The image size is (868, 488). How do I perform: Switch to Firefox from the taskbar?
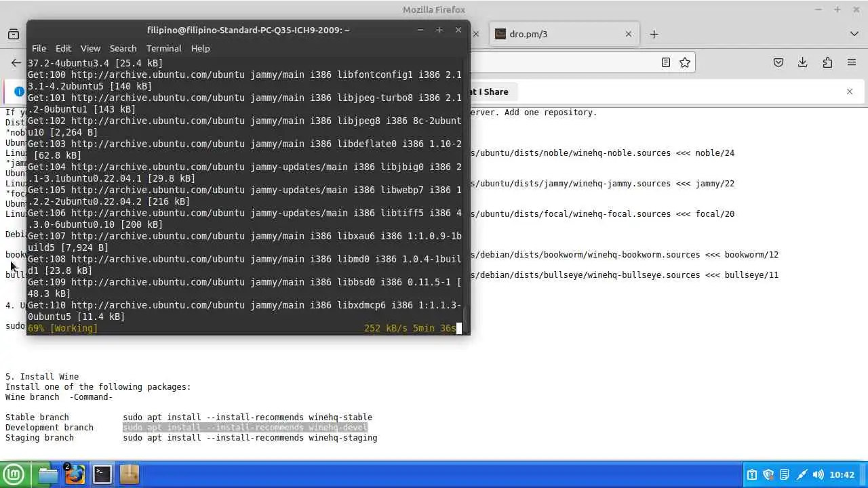[x=75, y=474]
